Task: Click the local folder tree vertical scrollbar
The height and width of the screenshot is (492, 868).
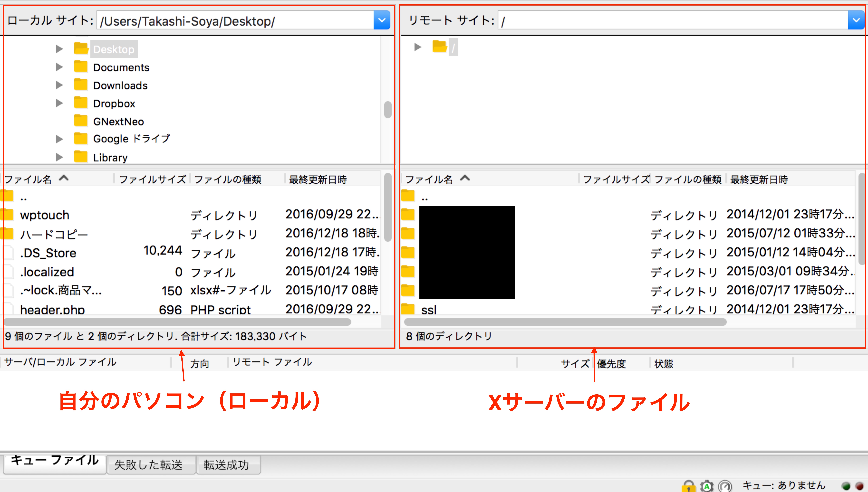Action: [x=388, y=110]
